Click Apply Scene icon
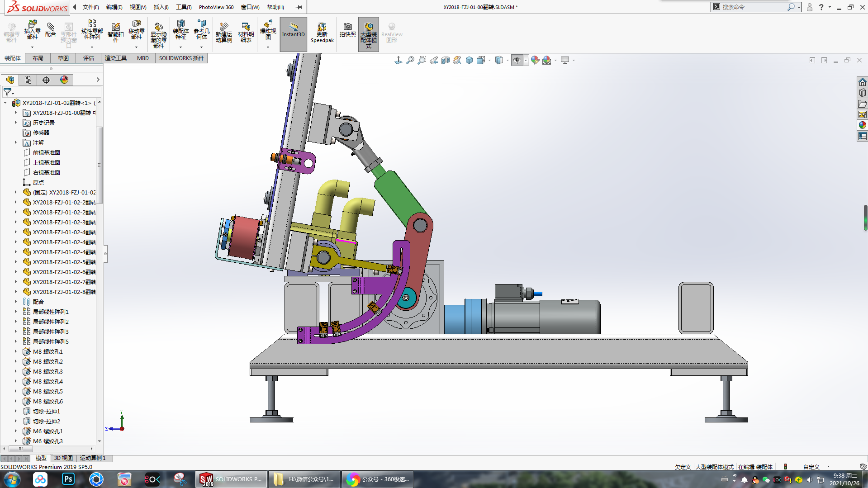 coord(547,60)
